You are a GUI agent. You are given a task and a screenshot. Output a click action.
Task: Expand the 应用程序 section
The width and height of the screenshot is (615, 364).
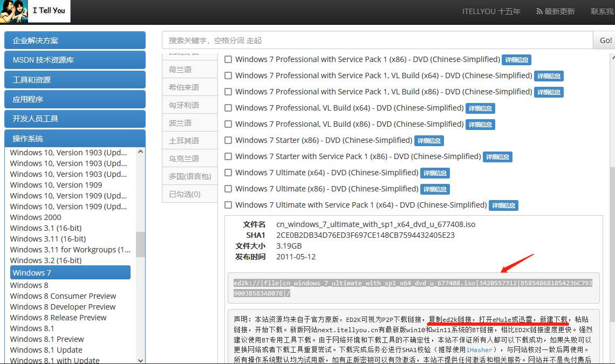[x=74, y=99]
